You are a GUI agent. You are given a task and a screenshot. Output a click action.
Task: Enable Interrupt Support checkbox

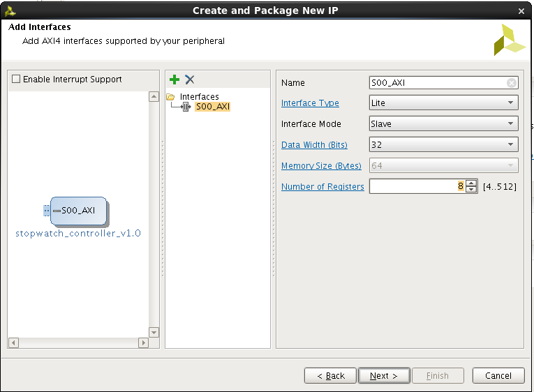[16, 79]
